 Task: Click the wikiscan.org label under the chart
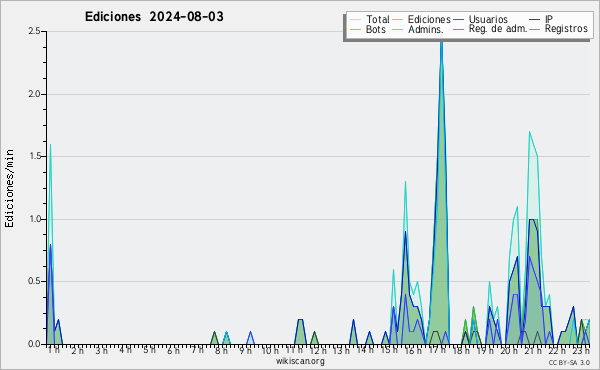300,361
